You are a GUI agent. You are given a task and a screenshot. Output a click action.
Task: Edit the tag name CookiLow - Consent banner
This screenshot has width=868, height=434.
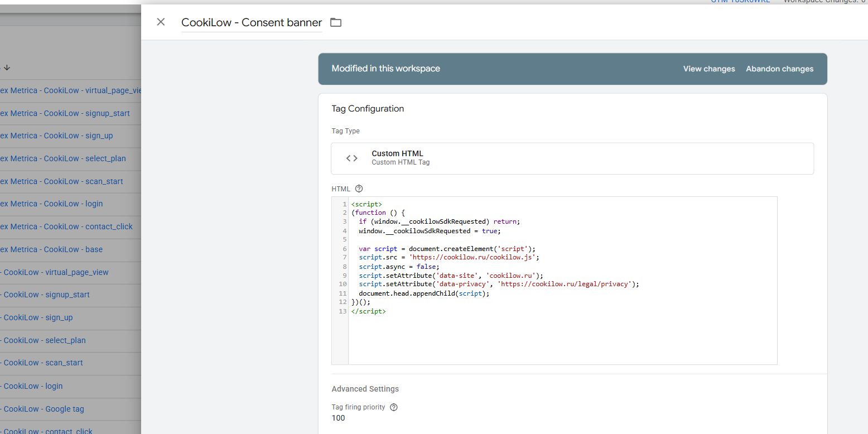coord(252,22)
